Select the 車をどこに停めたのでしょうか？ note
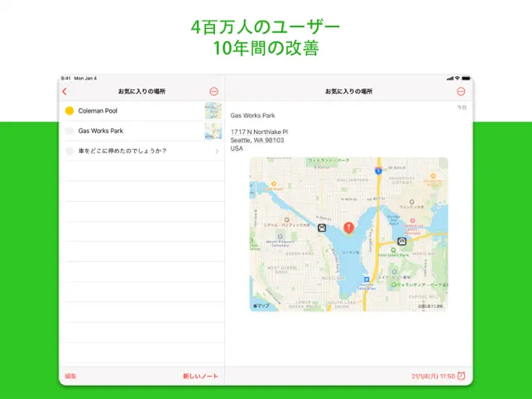 point(142,151)
